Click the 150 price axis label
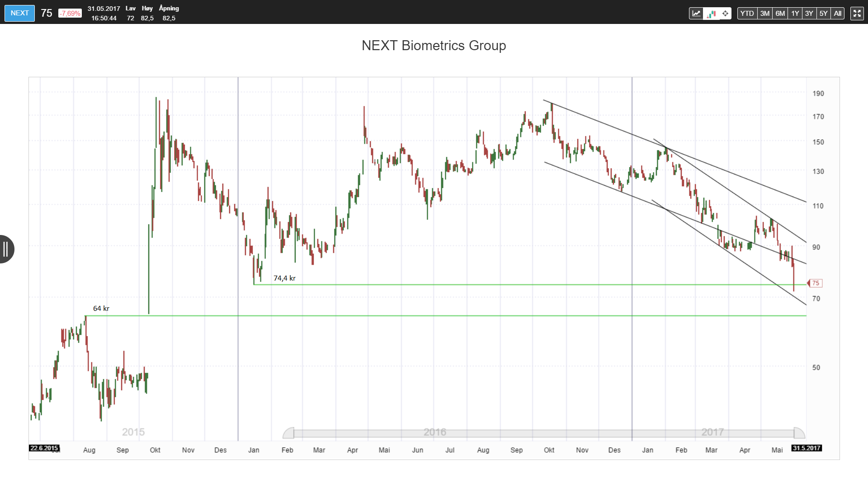 pyautogui.click(x=818, y=142)
